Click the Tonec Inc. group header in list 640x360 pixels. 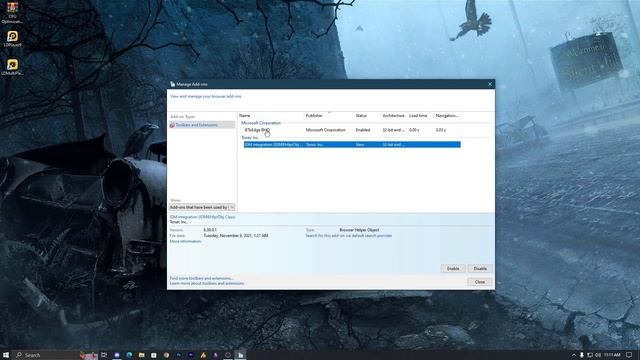point(250,138)
